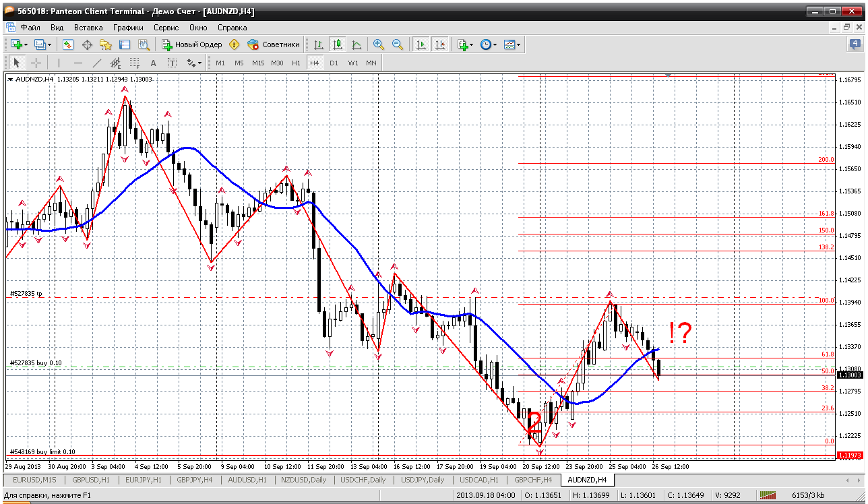Zoom out on the chart
This screenshot has height=504, width=868.
(x=398, y=44)
